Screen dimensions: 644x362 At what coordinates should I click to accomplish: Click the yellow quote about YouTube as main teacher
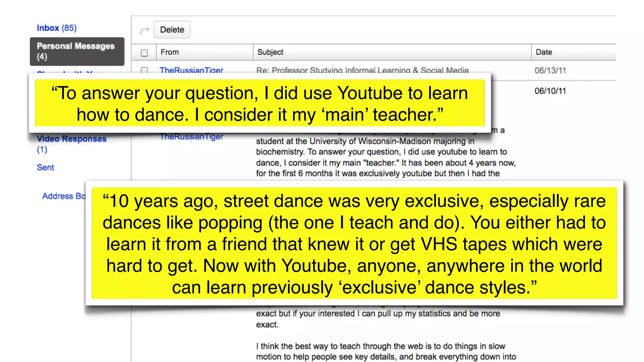[260, 103]
